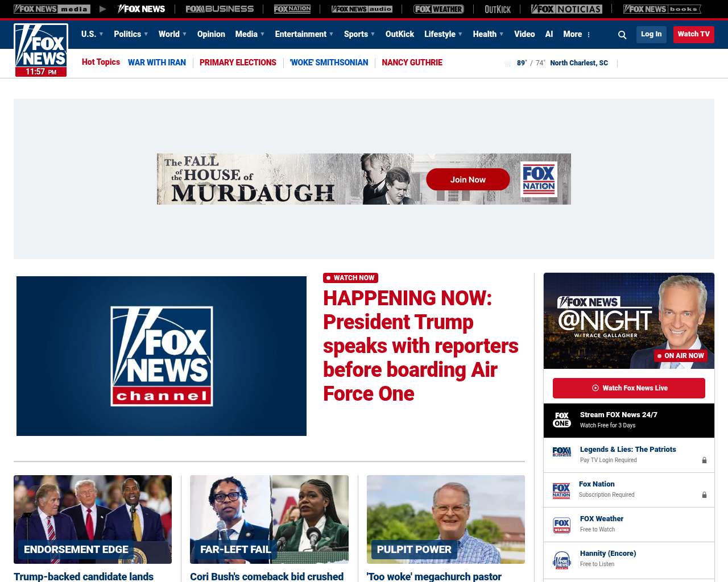Open Hannity (Encore) listen link

click(x=608, y=554)
